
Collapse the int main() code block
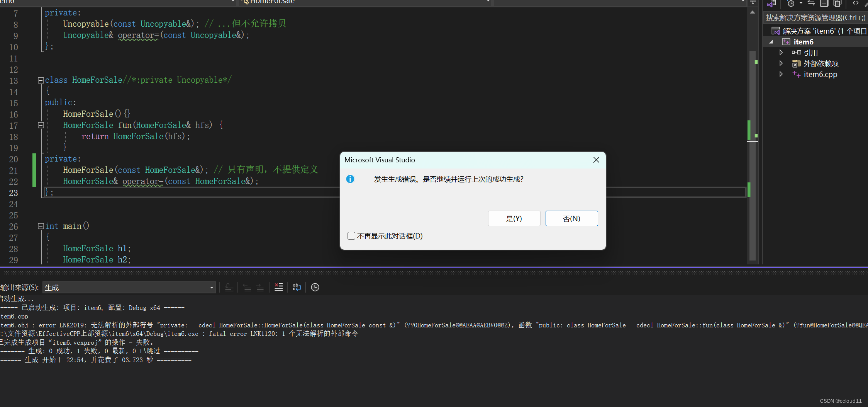(x=41, y=226)
